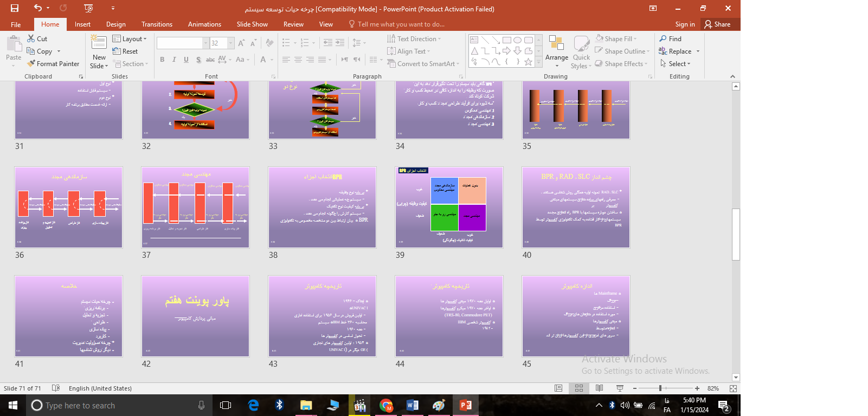Screen dimensions: 868x416
Task: Select Format Painter tool
Action: pos(53,64)
